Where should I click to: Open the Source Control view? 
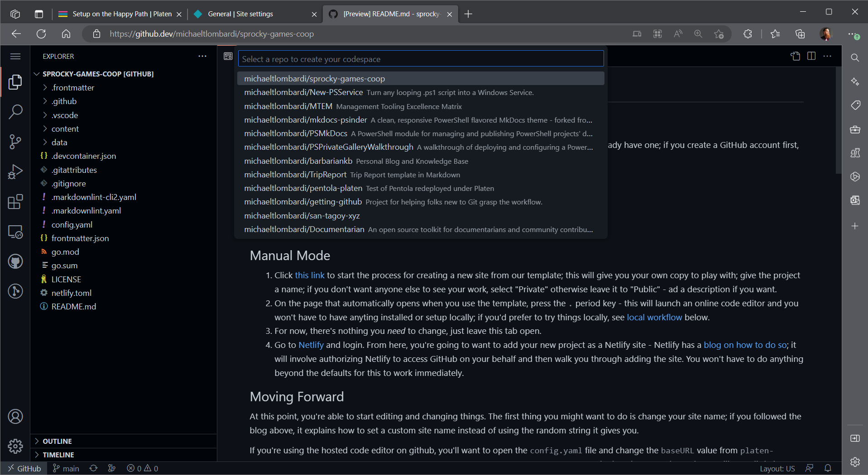[x=15, y=142]
